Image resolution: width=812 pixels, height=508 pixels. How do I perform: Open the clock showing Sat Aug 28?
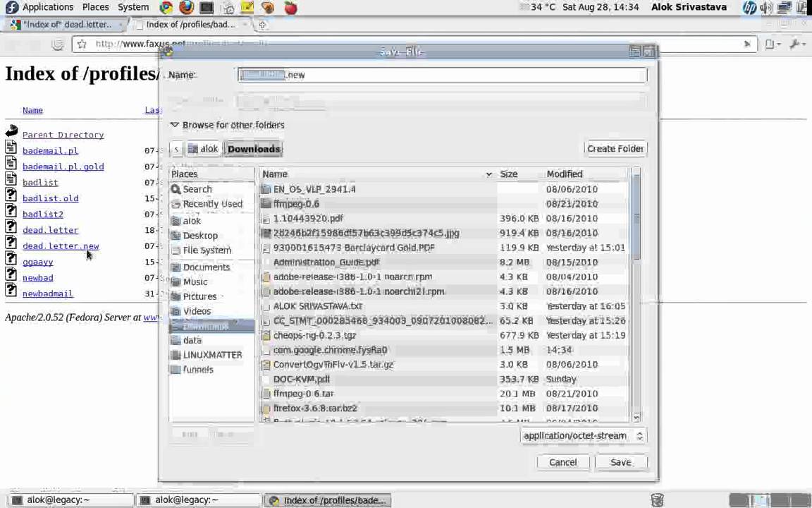(x=601, y=7)
